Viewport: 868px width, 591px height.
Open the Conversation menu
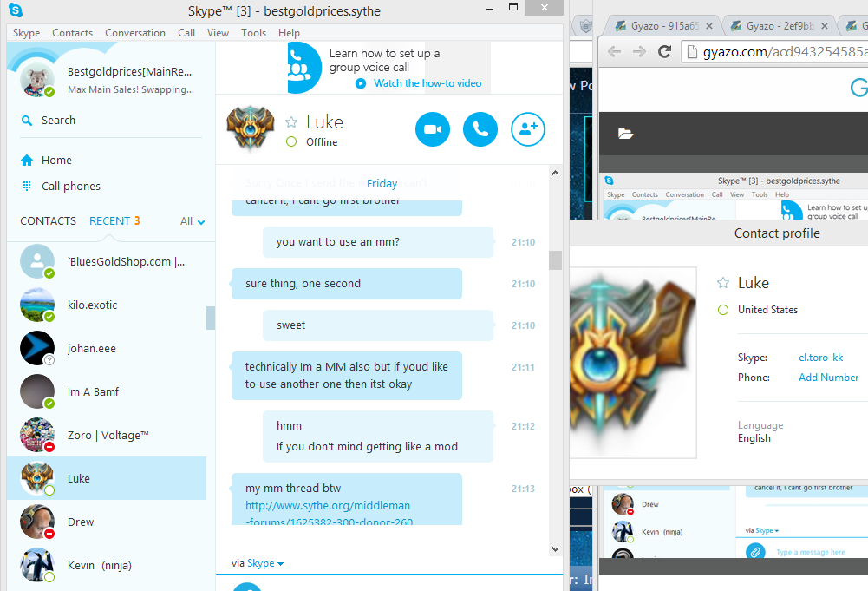pos(135,33)
